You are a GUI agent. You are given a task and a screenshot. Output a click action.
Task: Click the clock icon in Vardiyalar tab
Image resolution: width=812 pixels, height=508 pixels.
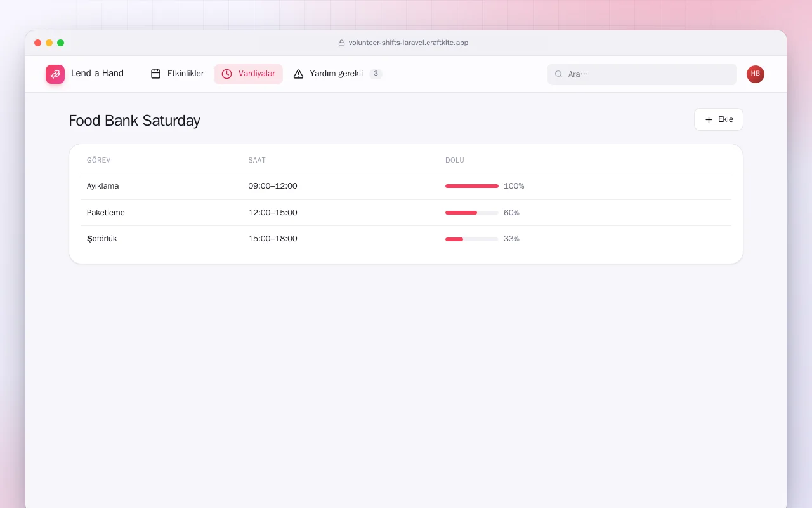click(226, 74)
